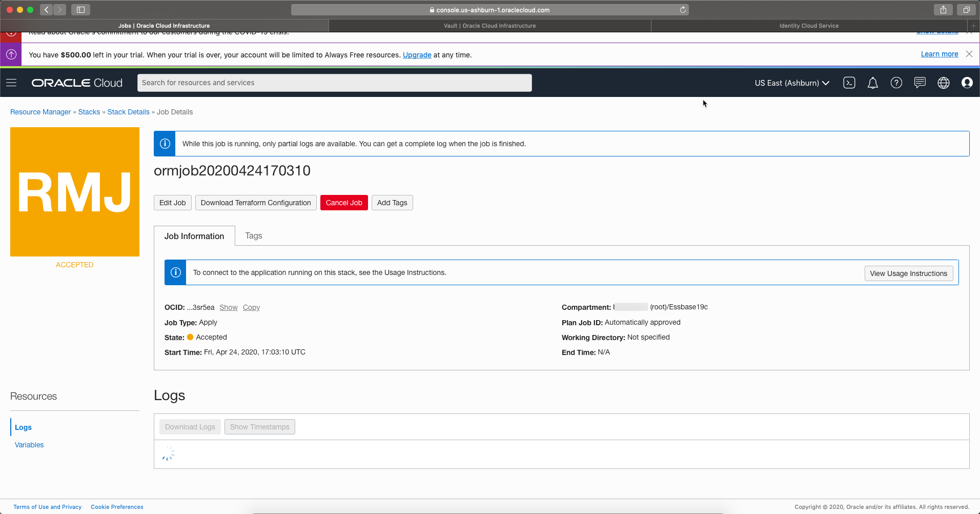This screenshot has width=980, height=514.
Task: Expand the US East (Ashburn) region dropdown
Action: coord(791,83)
